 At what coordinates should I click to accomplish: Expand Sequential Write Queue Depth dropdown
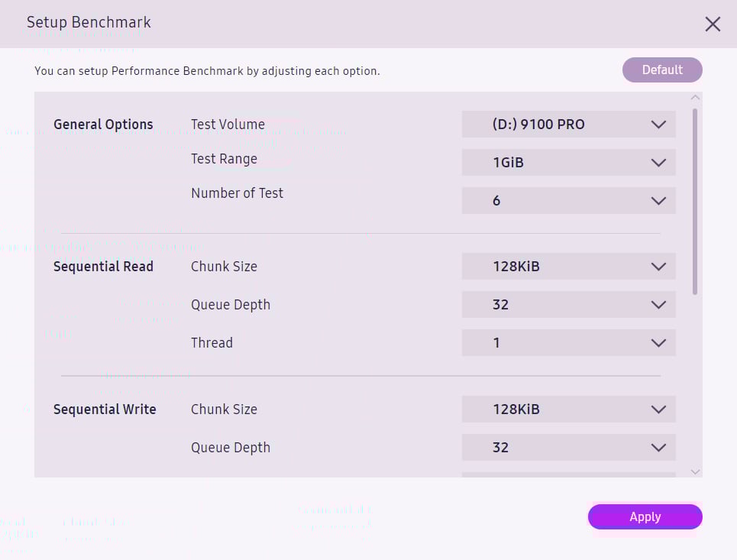coord(568,448)
